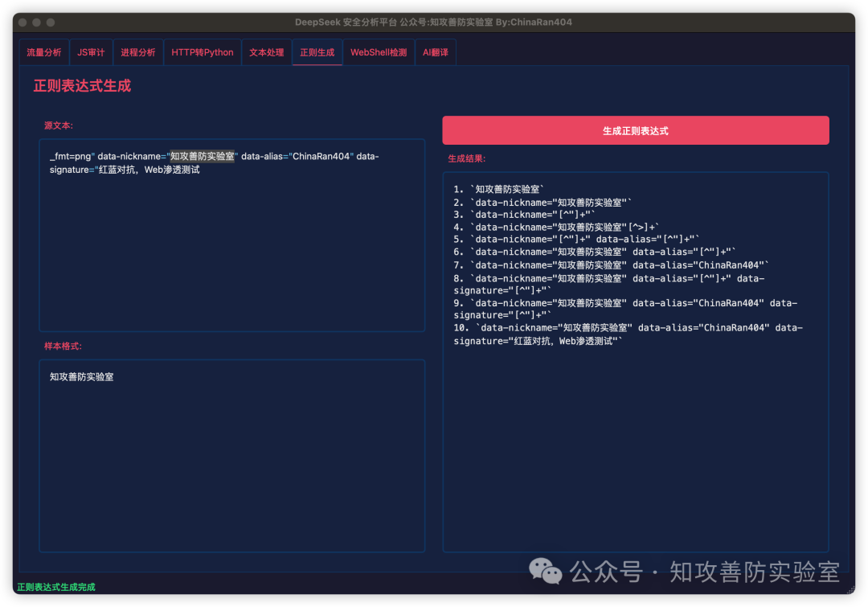Close the DeepSeek window

(x=23, y=23)
